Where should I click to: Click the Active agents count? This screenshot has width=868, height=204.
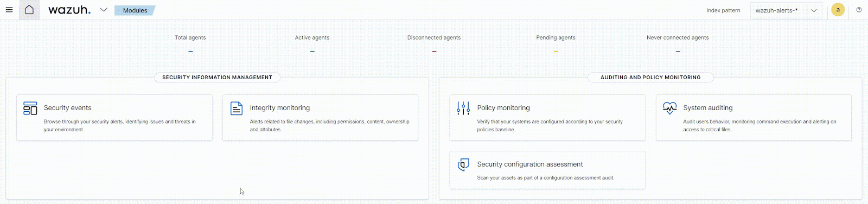pyautogui.click(x=312, y=52)
